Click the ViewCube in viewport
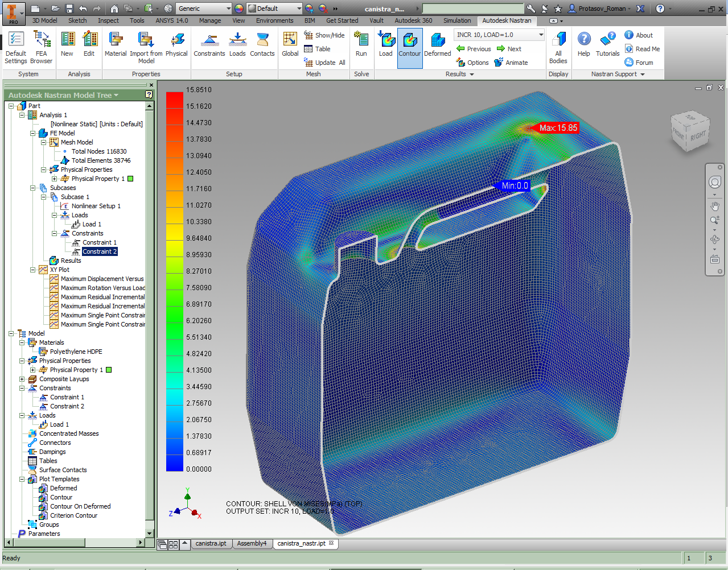Image resolution: width=728 pixels, height=570 pixels. click(690, 131)
